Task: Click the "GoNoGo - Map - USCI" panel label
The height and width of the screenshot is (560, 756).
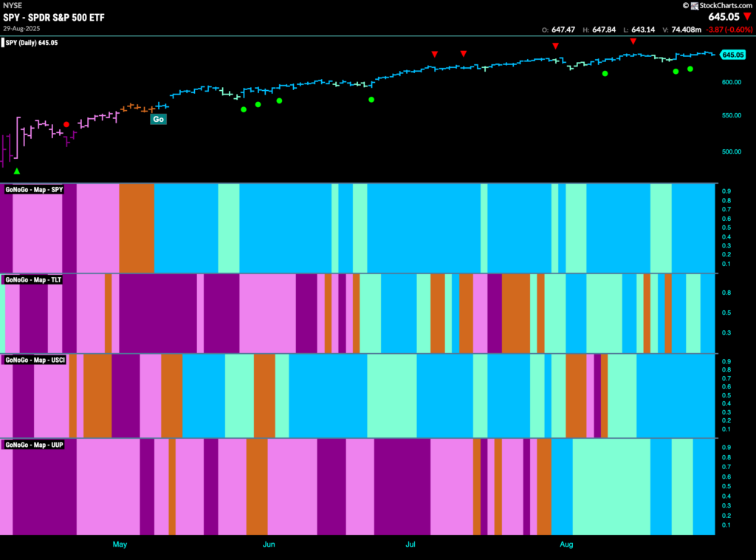Action: [35, 360]
